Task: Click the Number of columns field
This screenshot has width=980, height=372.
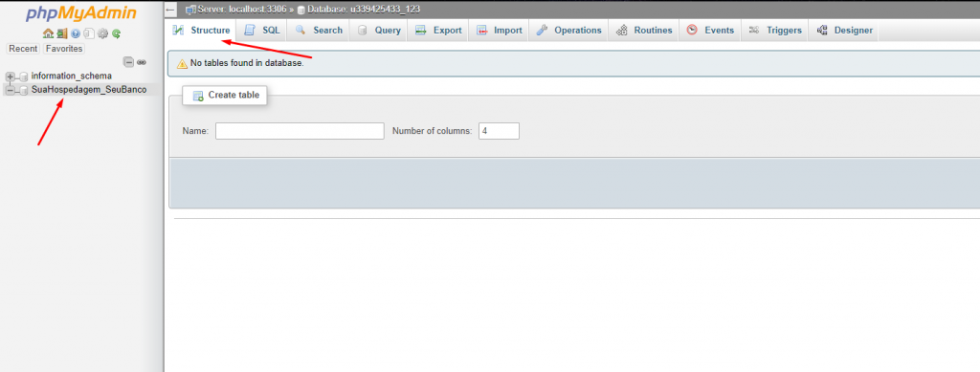Action: [499, 131]
